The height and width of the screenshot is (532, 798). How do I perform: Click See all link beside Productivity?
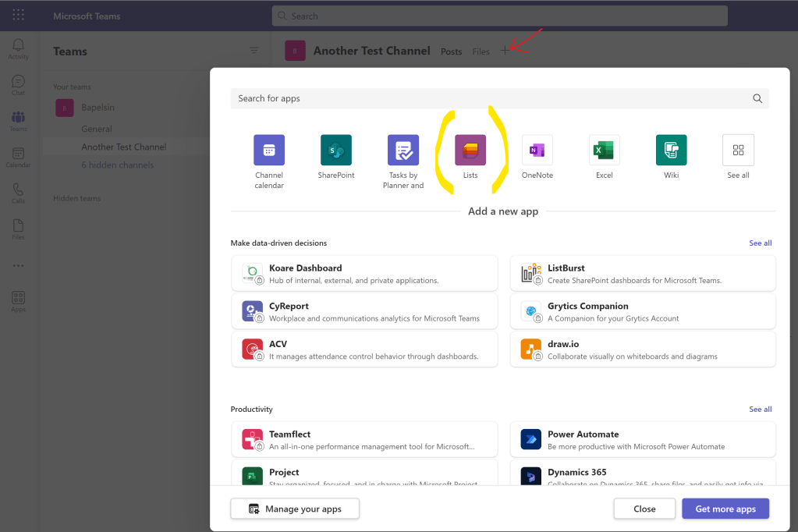[760, 409]
